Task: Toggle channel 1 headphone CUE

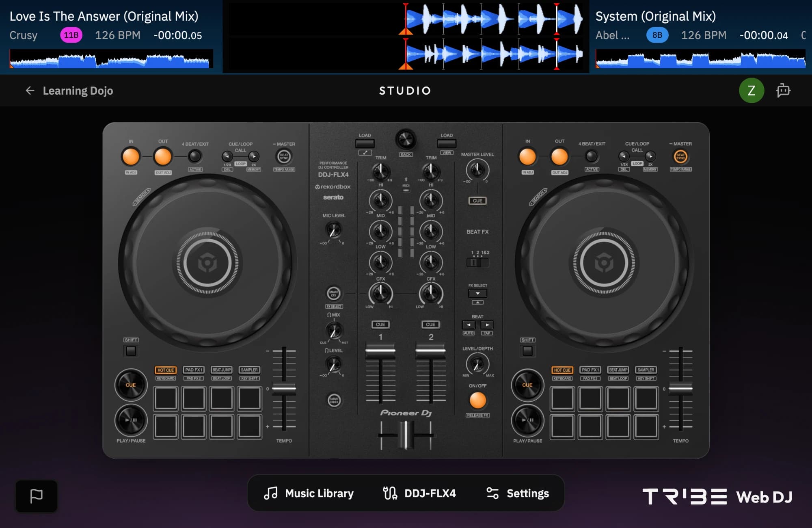Action: coord(380,325)
